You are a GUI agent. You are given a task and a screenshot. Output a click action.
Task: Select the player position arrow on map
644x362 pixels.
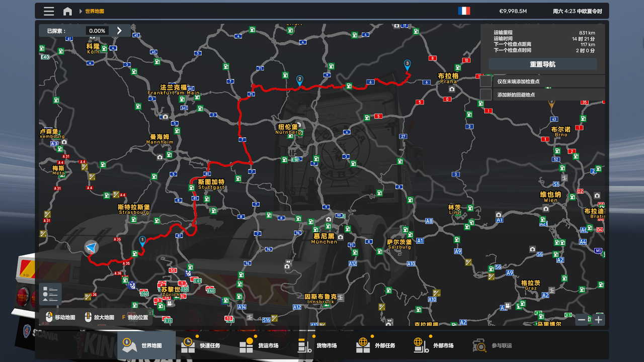tap(91, 247)
